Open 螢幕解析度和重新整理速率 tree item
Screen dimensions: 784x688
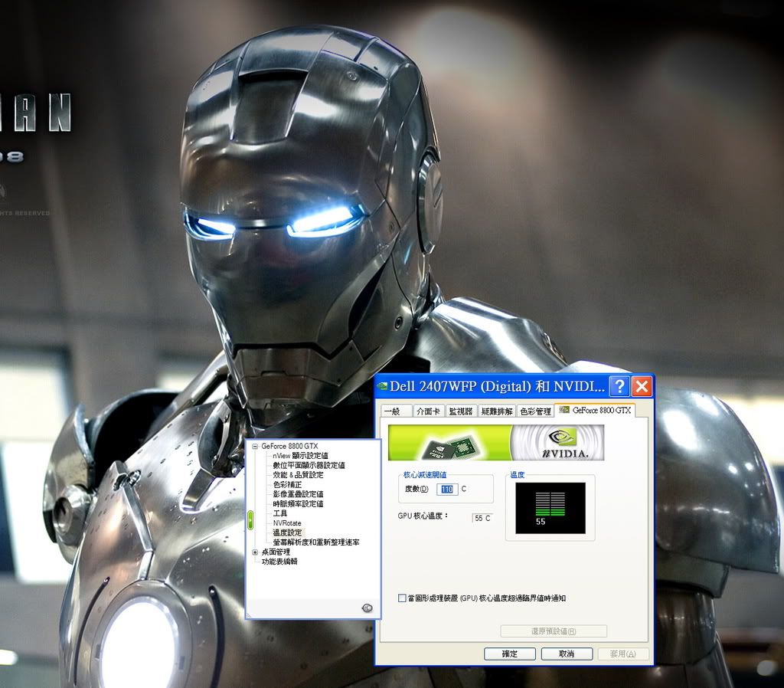tap(316, 542)
